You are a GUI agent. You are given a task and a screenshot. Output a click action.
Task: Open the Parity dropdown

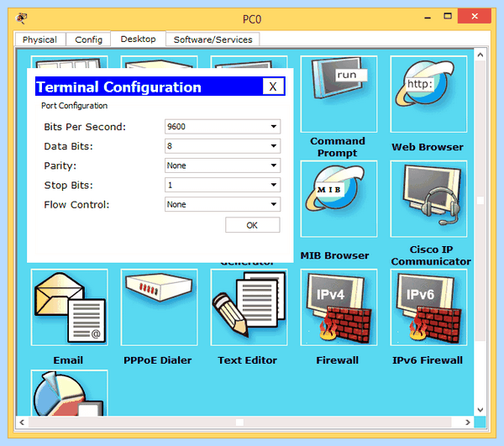coord(223,165)
